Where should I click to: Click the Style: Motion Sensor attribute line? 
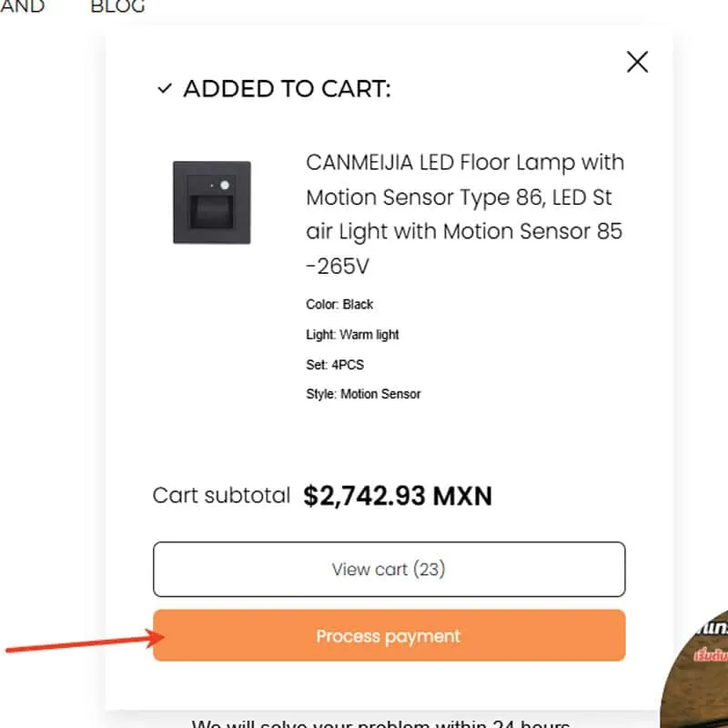point(363,394)
